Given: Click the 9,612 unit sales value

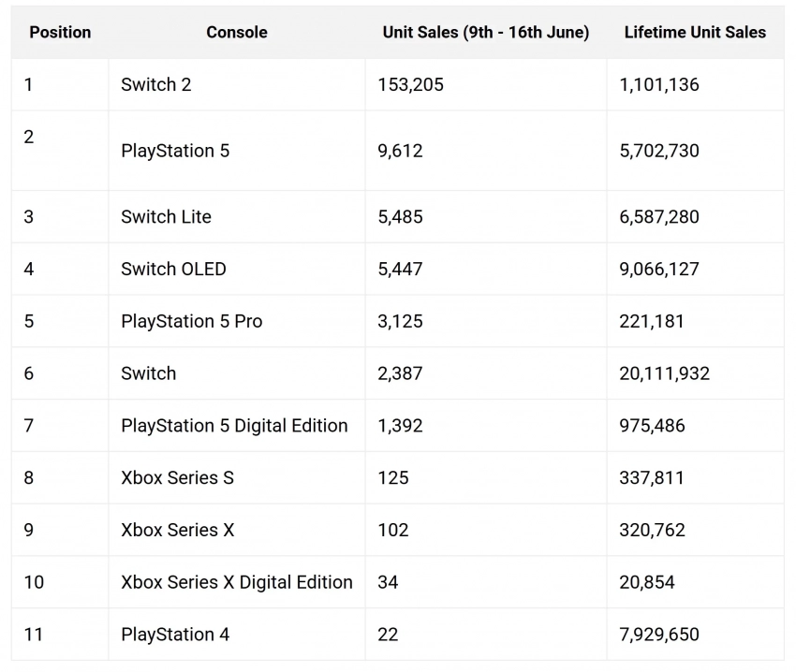Looking at the screenshot, I should point(401,151).
